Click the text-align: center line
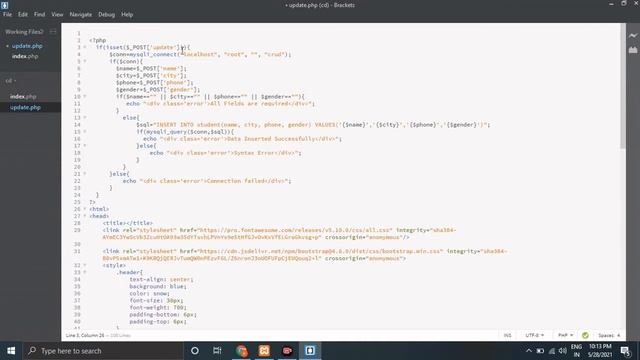This screenshot has width=640, height=360. [161, 280]
